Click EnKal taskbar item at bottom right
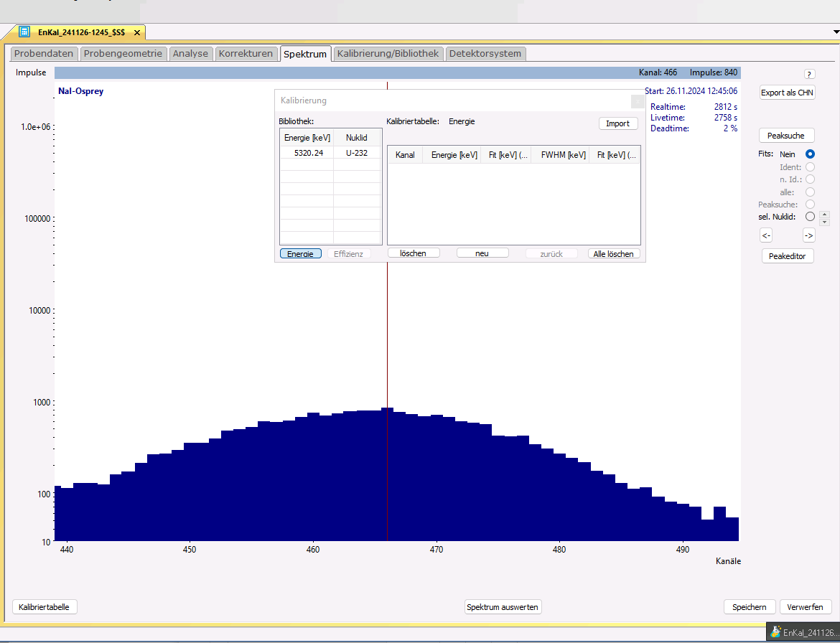Screen dimensions: 840x643 [803, 632]
